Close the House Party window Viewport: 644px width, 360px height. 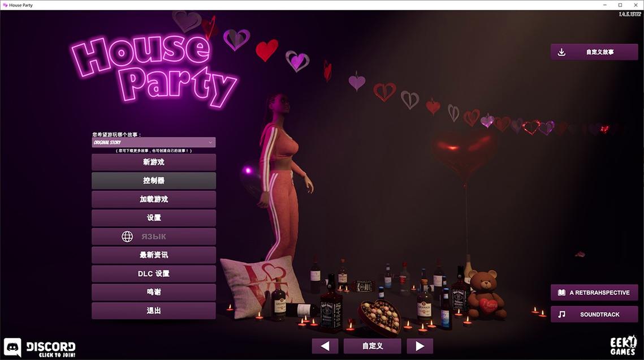(x=636, y=5)
